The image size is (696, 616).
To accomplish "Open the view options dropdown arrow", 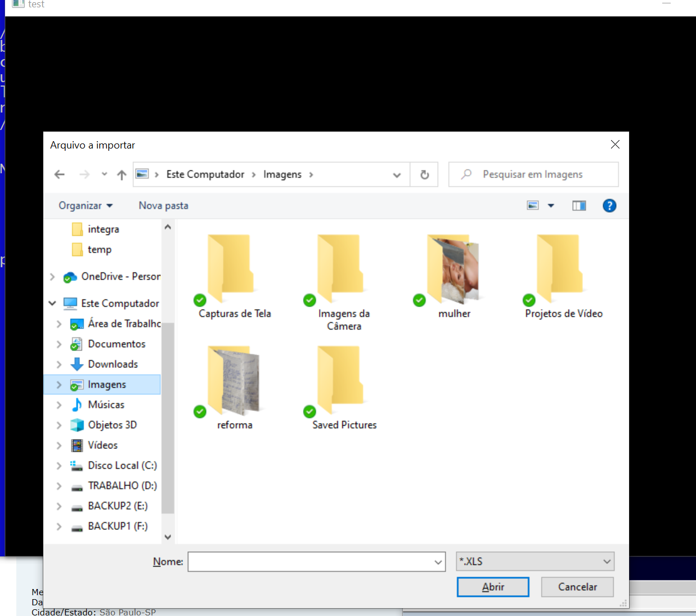I will tap(551, 205).
